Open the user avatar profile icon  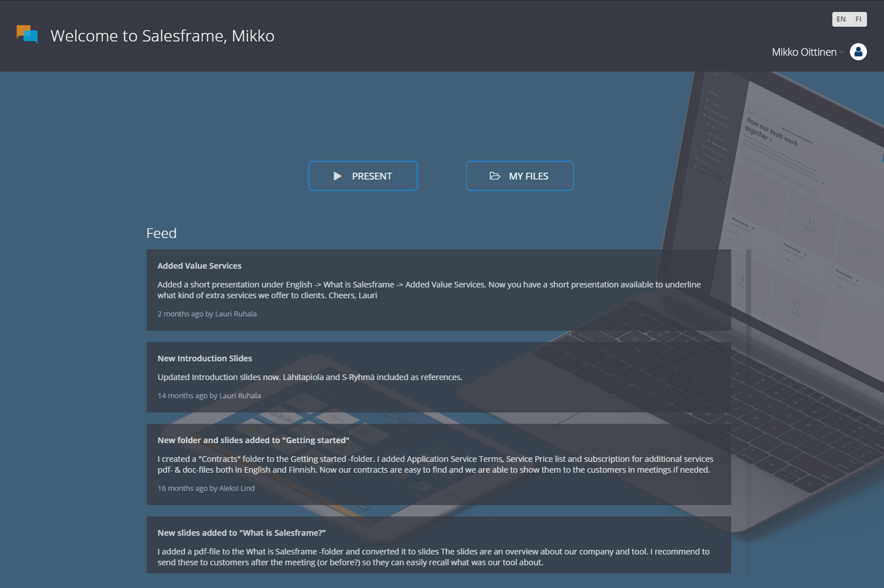(x=858, y=52)
